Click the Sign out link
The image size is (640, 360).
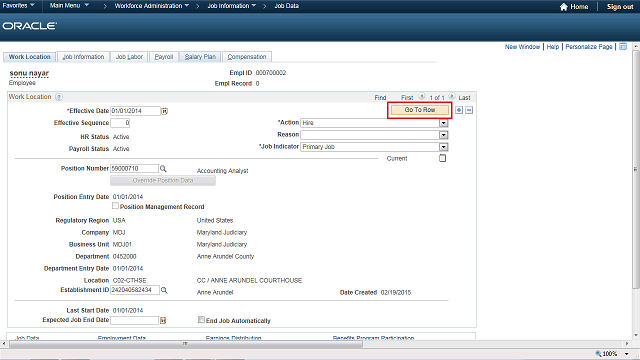coord(620,7)
